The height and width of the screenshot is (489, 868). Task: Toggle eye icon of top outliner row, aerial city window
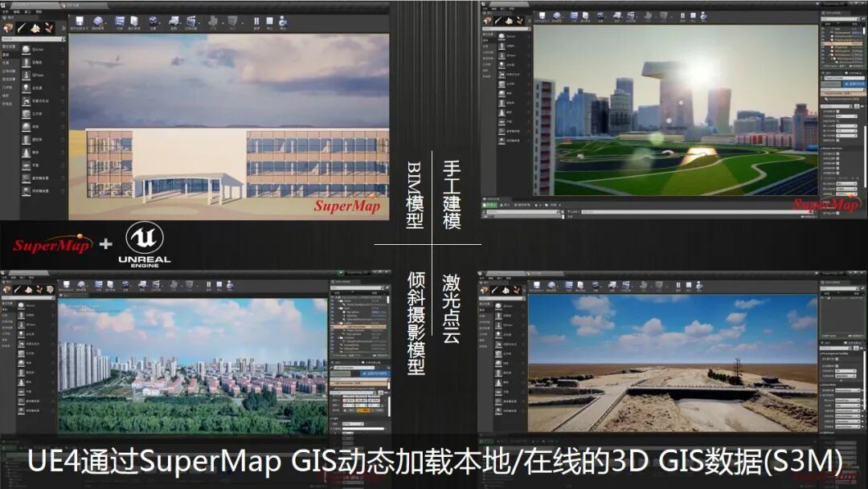333,297
